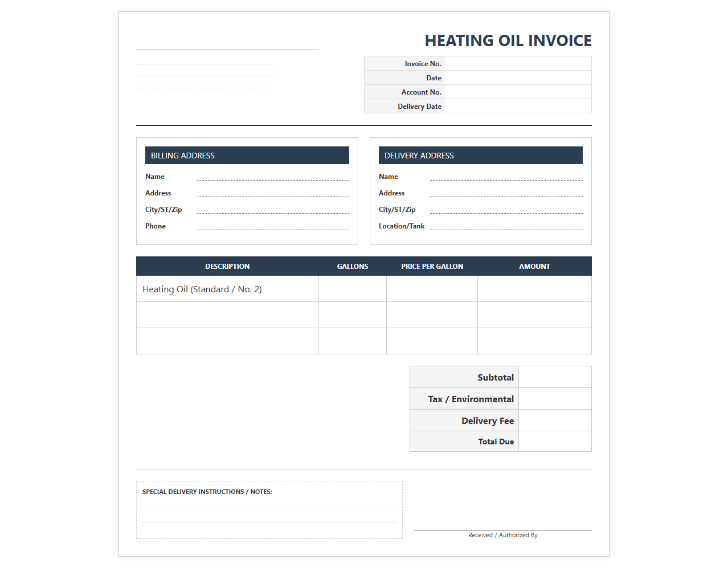Click the billing Address line

tap(273, 193)
